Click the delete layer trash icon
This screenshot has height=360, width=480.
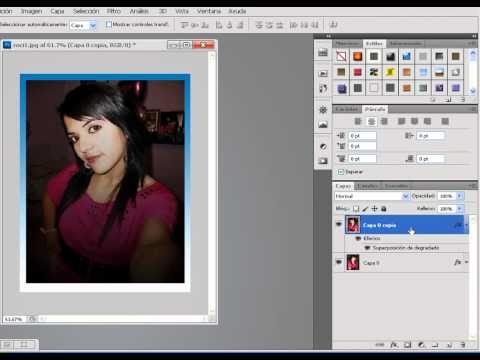[463, 345]
